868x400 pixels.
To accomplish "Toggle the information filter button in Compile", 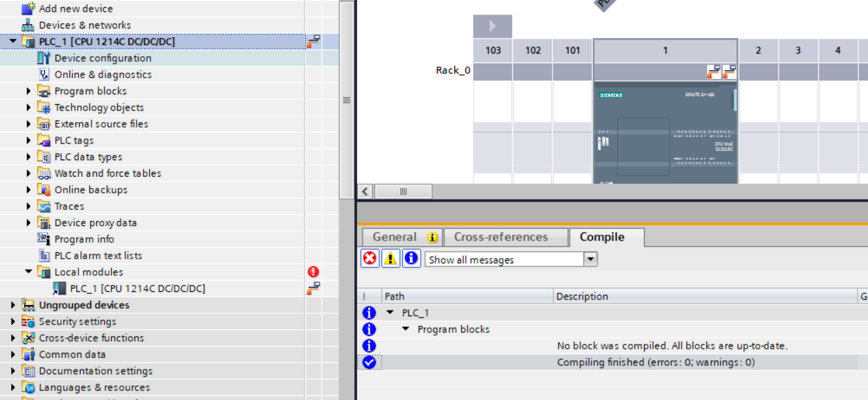I will [x=412, y=259].
